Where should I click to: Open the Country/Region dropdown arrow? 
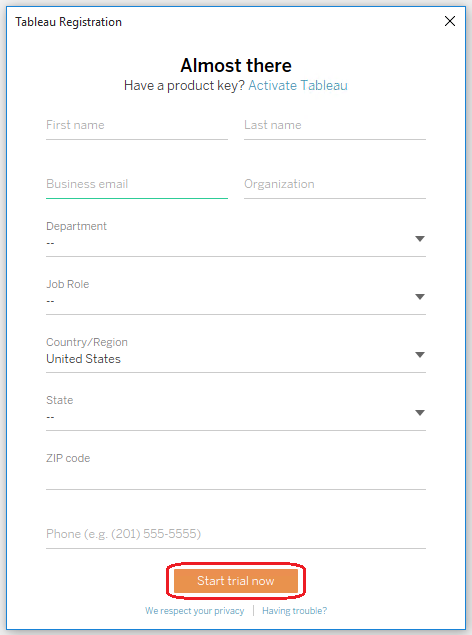(x=420, y=355)
